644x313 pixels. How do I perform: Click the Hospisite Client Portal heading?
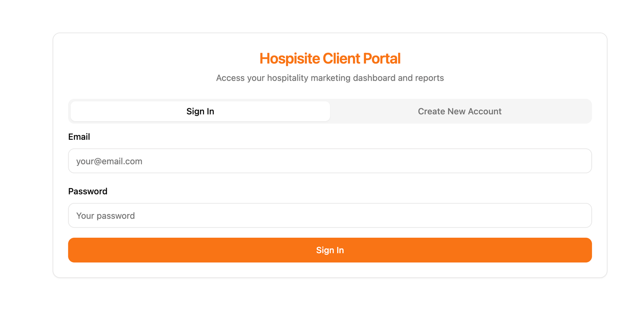click(330, 58)
